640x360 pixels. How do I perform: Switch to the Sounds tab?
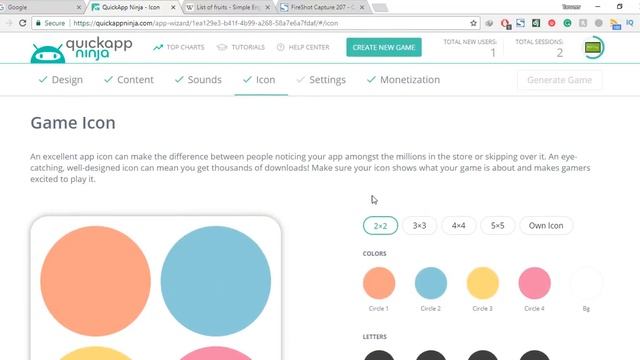pyautogui.click(x=198, y=80)
